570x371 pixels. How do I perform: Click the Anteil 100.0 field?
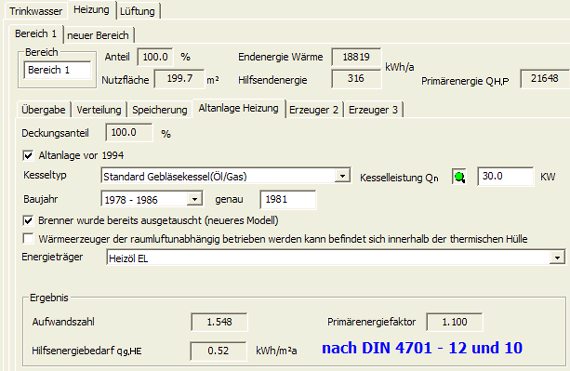[155, 57]
